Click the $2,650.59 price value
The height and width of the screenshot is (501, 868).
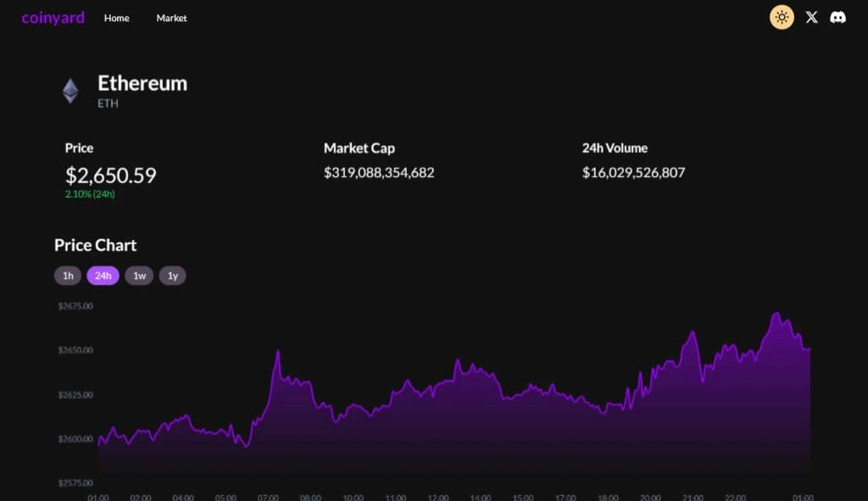pyautogui.click(x=111, y=175)
